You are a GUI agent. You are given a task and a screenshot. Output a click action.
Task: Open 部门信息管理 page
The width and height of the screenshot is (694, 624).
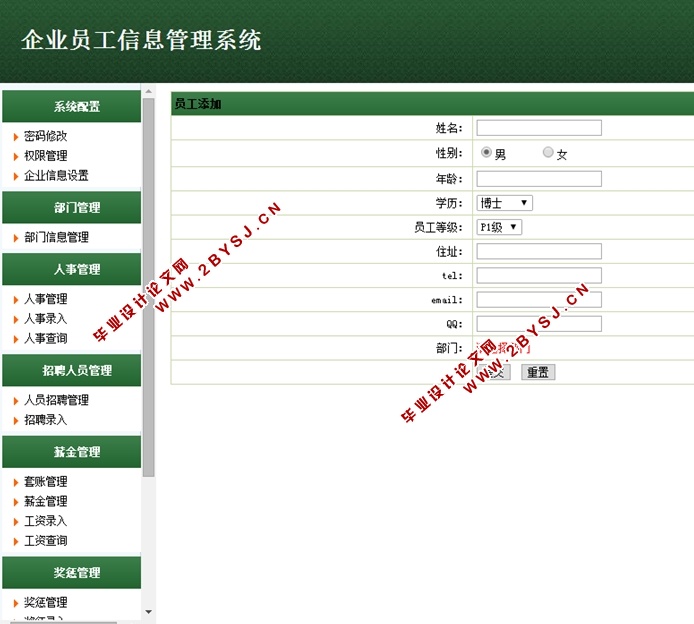tap(56, 238)
